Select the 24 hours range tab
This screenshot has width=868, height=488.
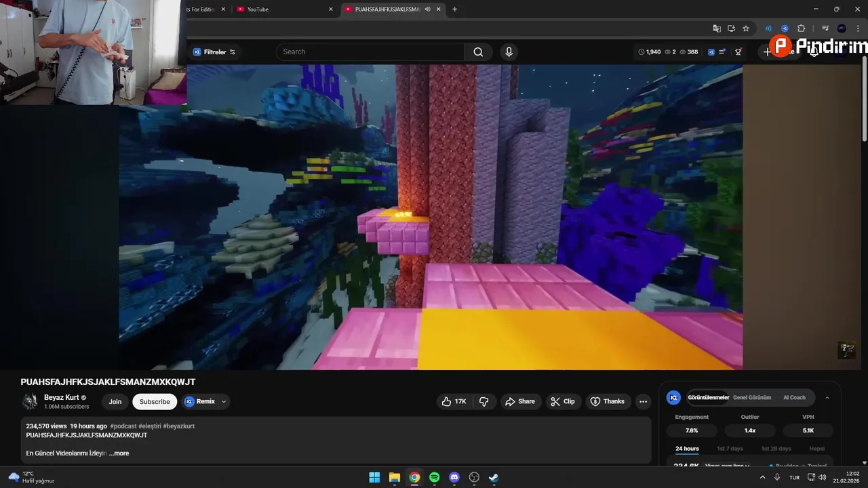(x=687, y=449)
